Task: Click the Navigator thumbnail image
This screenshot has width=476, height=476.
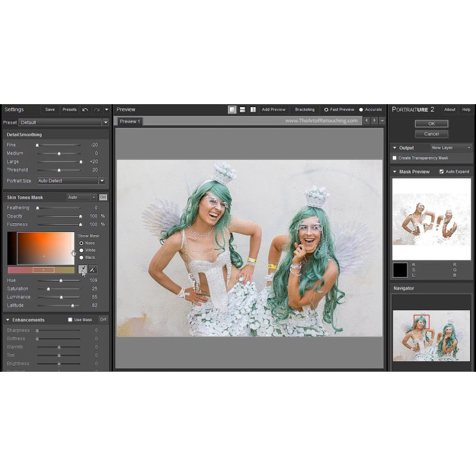Action: [431, 335]
